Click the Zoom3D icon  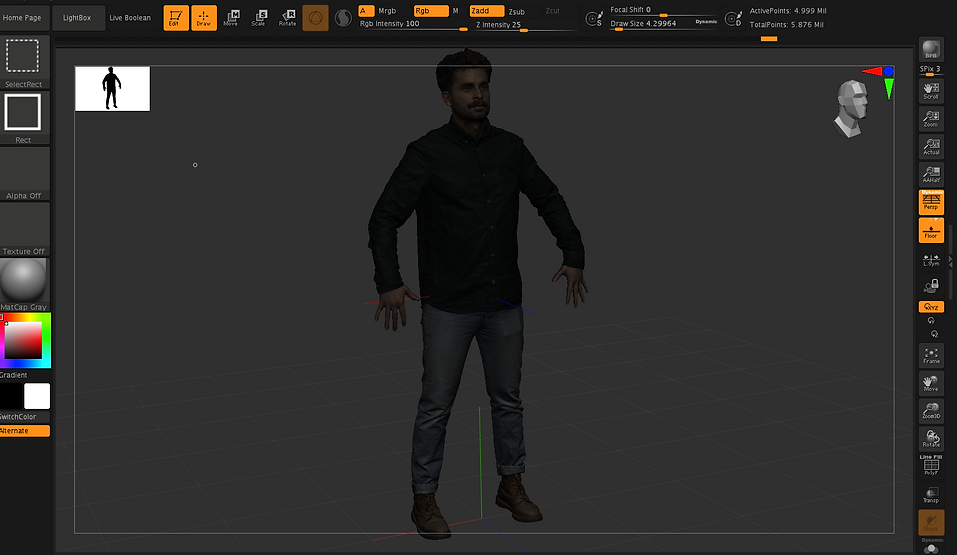[931, 411]
